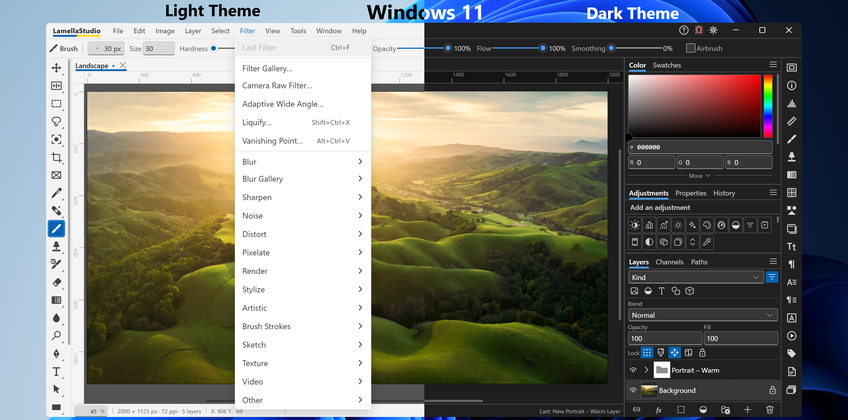This screenshot has width=848, height=420.
Task: Hide the Background layer
Action: 633,390
